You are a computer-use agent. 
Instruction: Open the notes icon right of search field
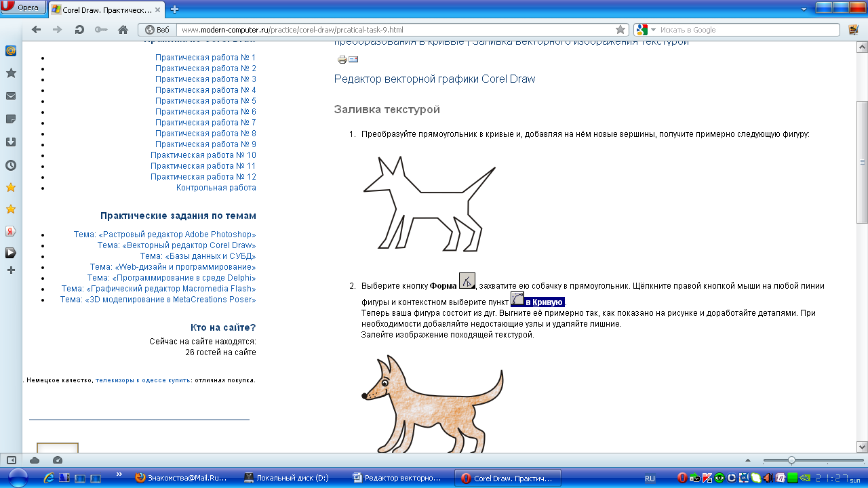pos(854,30)
